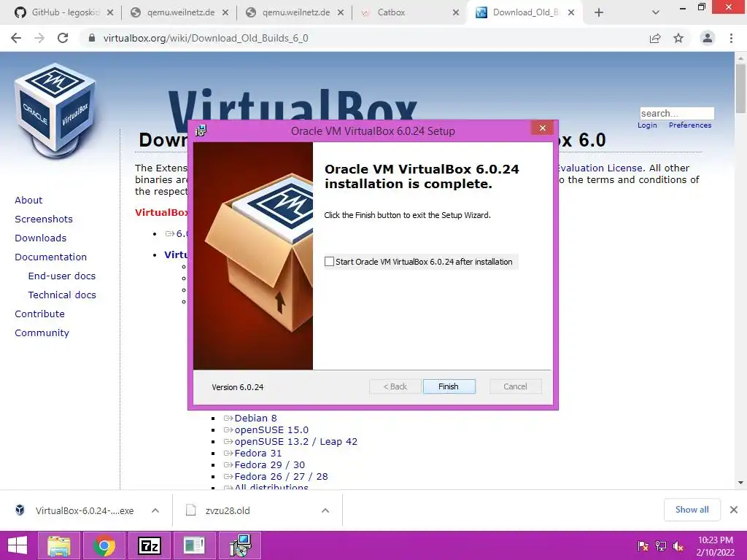Viewport: 747px width, 560px height.
Task: Download the openSUSE 15.0 package
Action: click(x=271, y=430)
